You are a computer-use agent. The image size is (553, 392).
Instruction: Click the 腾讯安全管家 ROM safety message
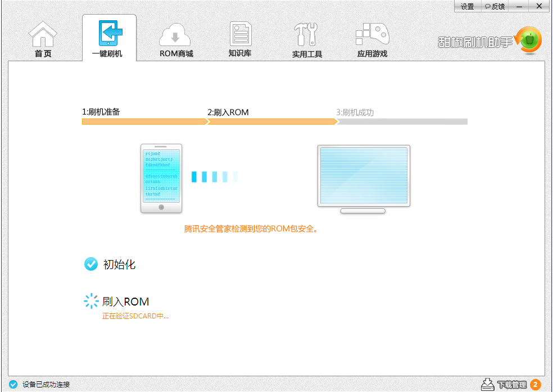[251, 229]
